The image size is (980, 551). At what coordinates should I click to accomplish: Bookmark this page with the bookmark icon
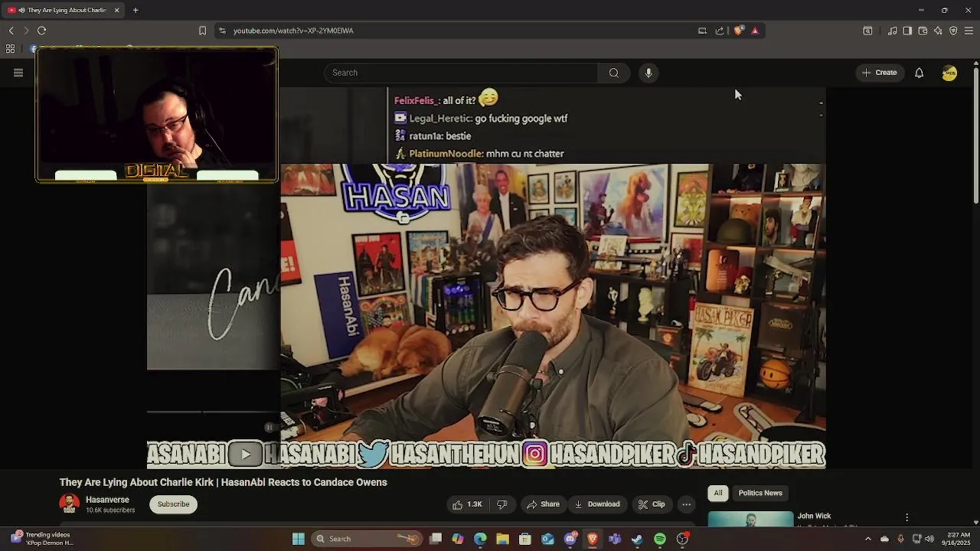point(202,31)
